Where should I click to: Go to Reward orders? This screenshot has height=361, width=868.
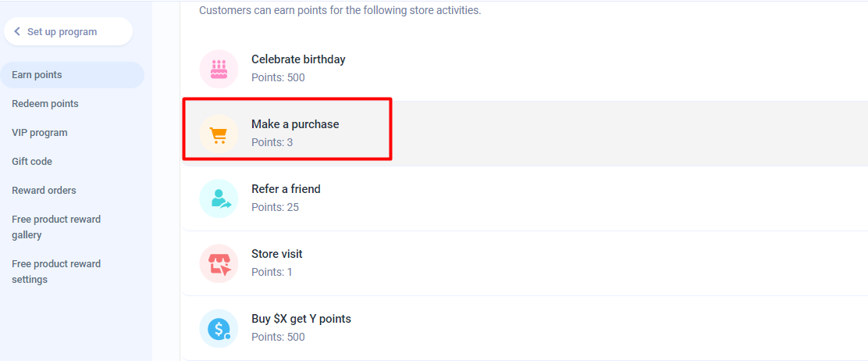44,191
